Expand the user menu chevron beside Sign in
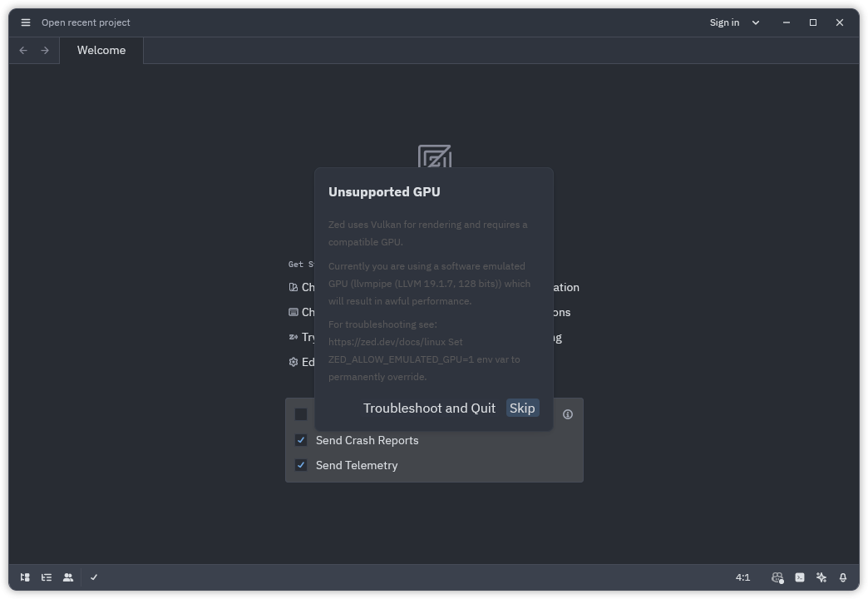868x599 pixels. pos(756,22)
